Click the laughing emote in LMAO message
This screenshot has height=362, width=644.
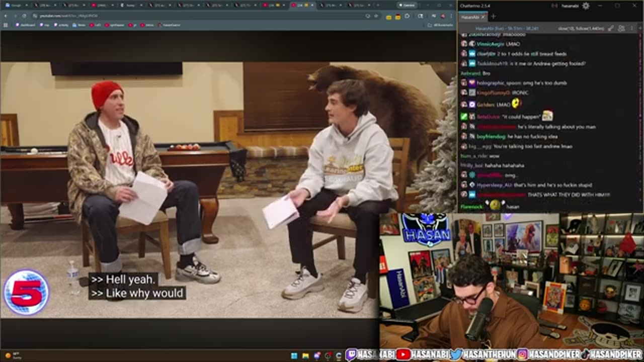point(516,104)
